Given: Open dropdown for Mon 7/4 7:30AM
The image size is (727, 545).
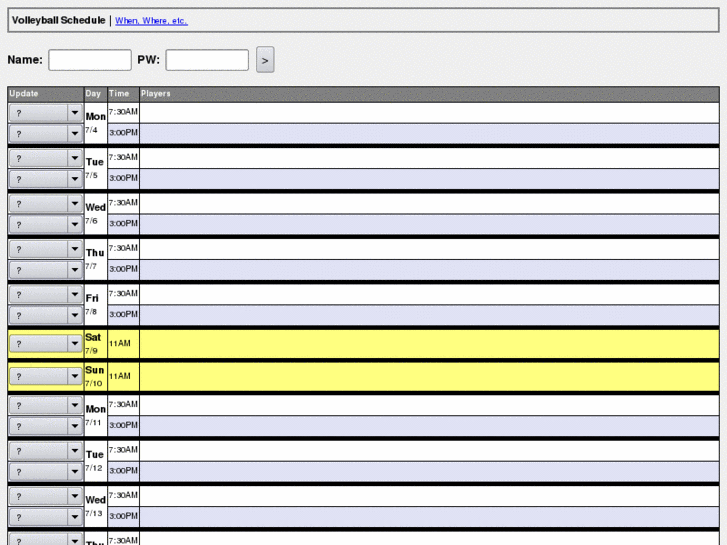Looking at the screenshot, I should 45,113.
